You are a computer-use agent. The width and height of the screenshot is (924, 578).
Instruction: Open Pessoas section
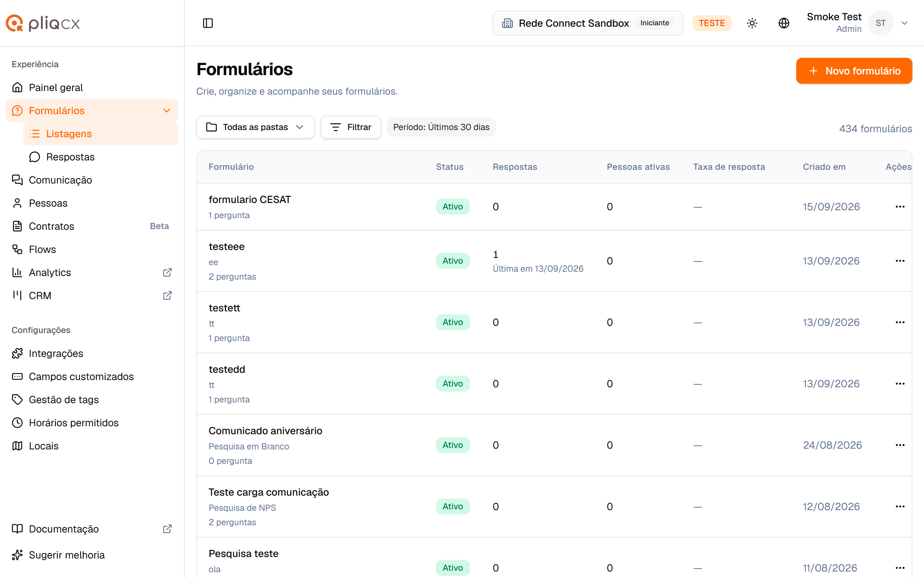pyautogui.click(x=92, y=203)
